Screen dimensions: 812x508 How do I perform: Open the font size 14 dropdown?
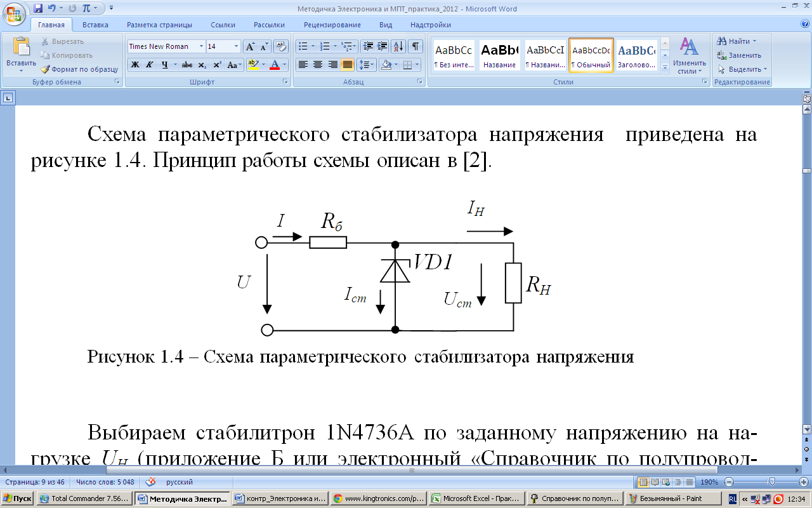237,46
